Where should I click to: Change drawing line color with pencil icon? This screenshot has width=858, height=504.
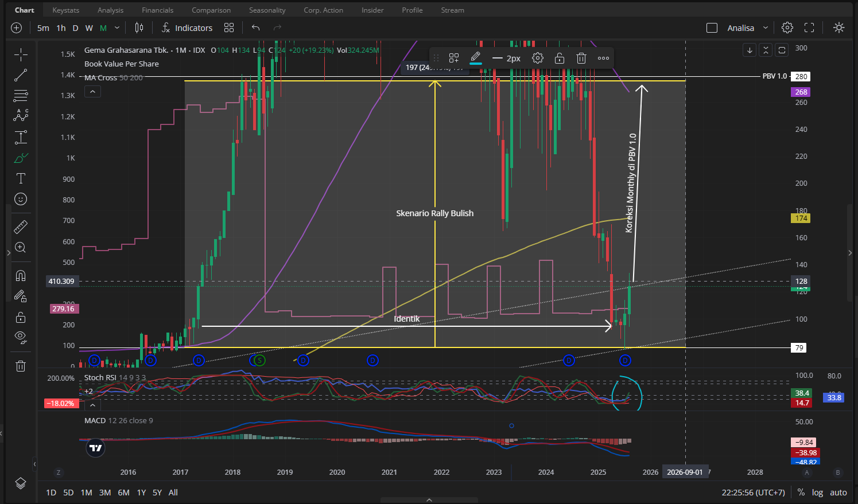pos(475,58)
